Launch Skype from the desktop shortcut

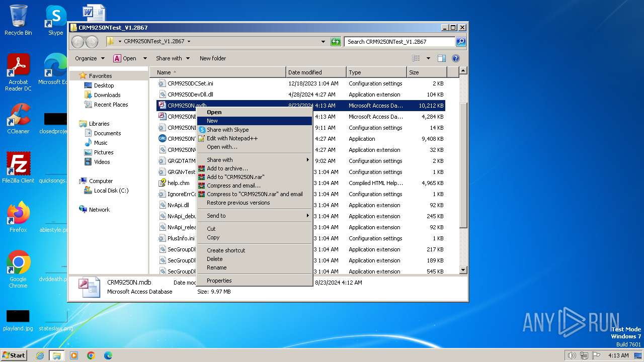[56, 20]
